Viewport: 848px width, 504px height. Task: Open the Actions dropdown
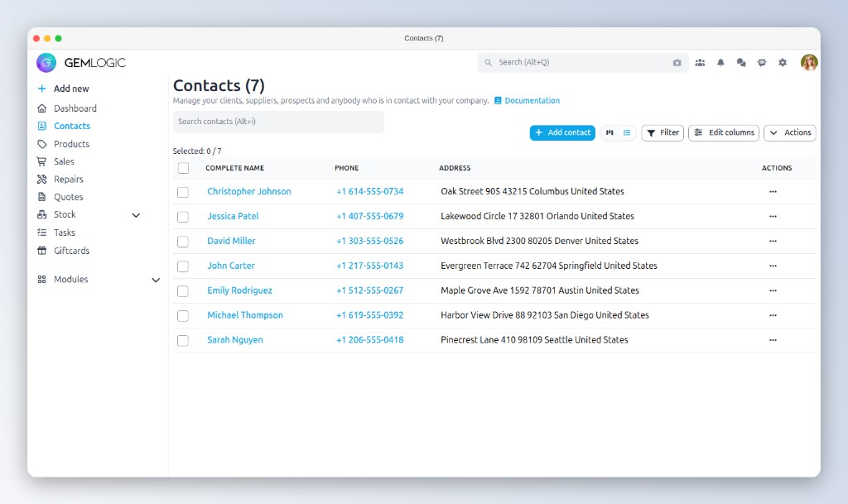(x=790, y=132)
